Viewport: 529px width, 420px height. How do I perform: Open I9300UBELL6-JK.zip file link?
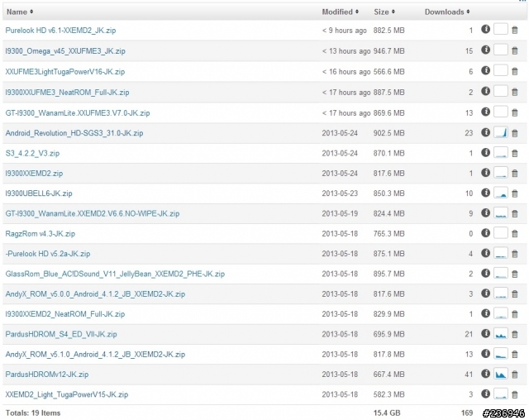point(39,193)
